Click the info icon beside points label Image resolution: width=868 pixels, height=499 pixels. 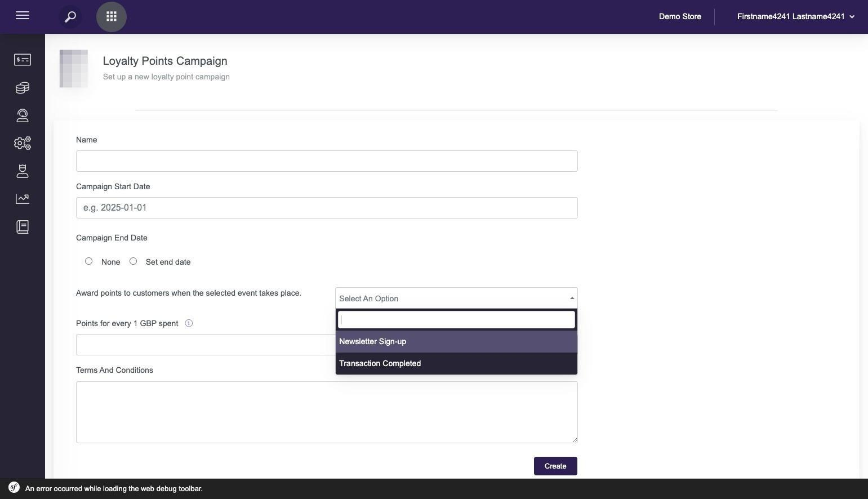tap(189, 323)
